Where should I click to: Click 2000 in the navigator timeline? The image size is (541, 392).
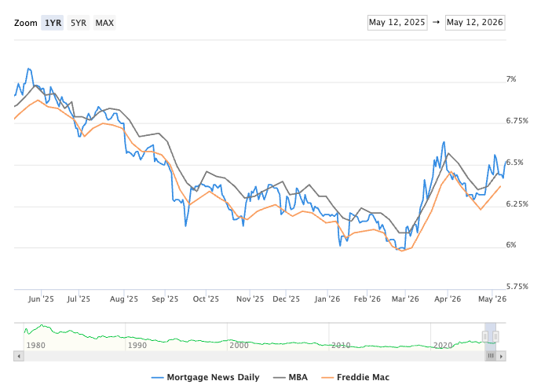(239, 345)
